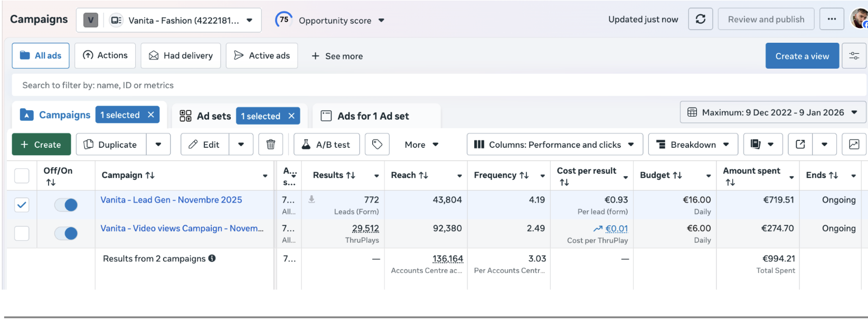Open the Columns: Performance and clicks dropdown
868x323 pixels.
pyautogui.click(x=554, y=145)
